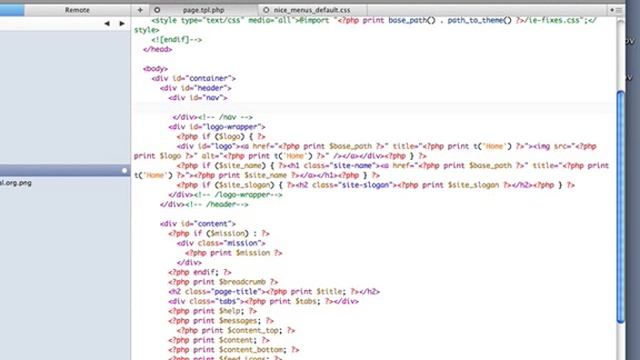Click the <div id="logo-wrapper"> line
The image size is (640, 360).
(x=217, y=127)
